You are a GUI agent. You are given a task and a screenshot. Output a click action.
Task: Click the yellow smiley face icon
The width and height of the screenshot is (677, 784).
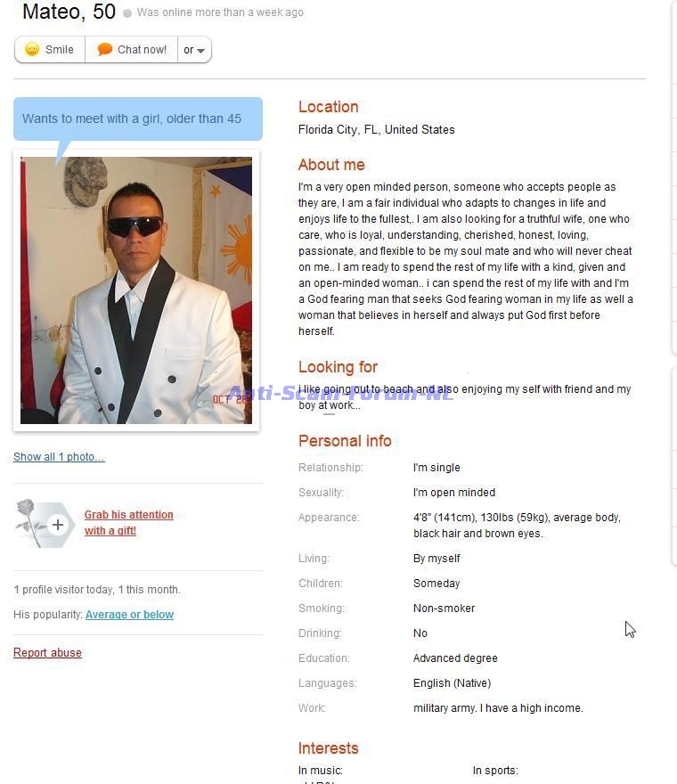click(32, 49)
